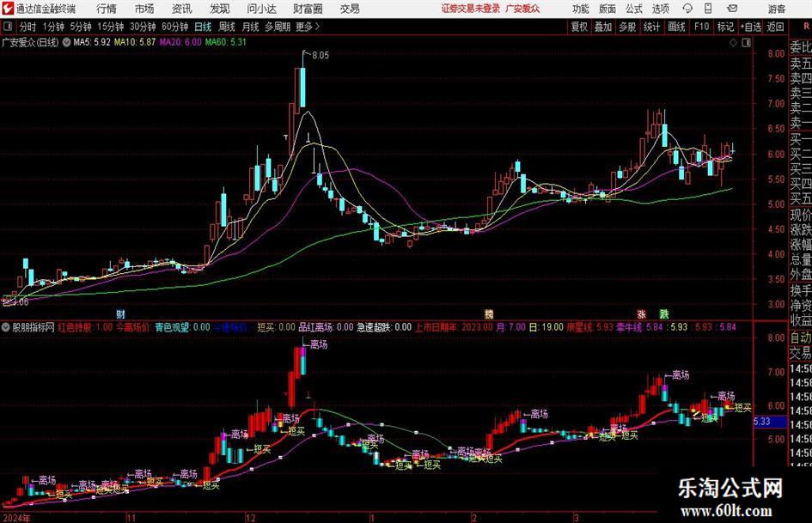Open the 交易 menu
This screenshot has width=812, height=523.
[x=350, y=9]
